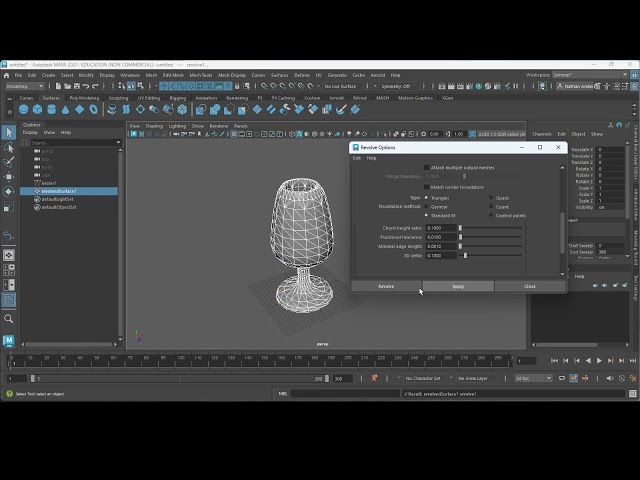Open the 24 fps dropdown

pos(533,378)
